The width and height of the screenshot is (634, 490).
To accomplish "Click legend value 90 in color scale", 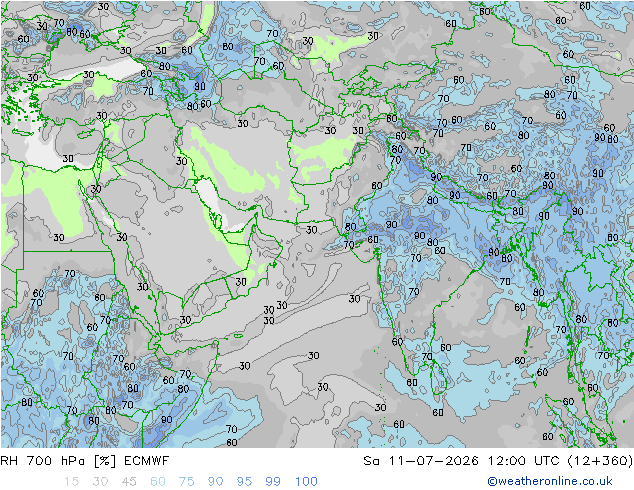I will [x=215, y=482].
